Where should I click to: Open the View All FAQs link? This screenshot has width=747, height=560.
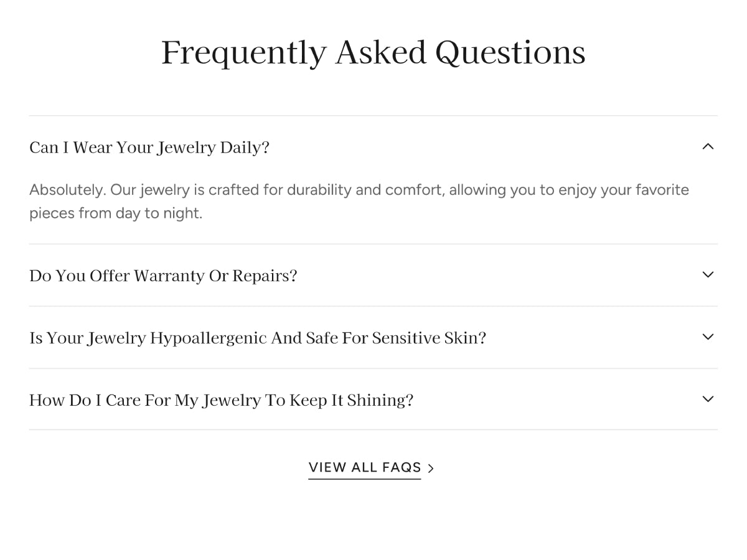[365, 467]
